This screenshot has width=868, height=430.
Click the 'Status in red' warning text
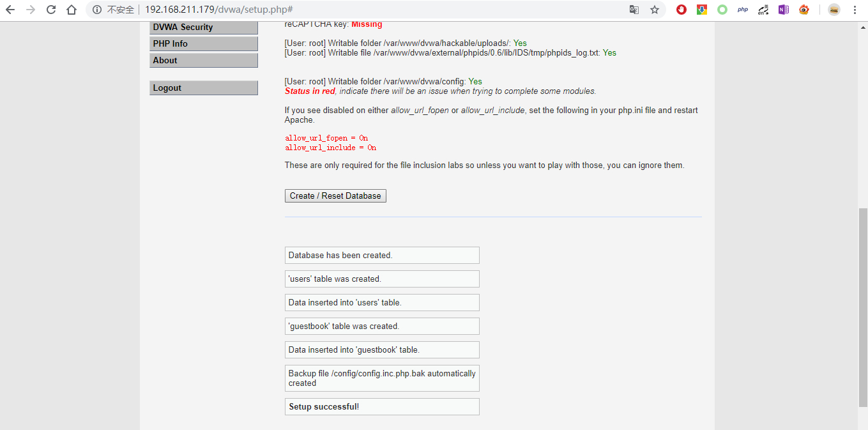click(310, 91)
